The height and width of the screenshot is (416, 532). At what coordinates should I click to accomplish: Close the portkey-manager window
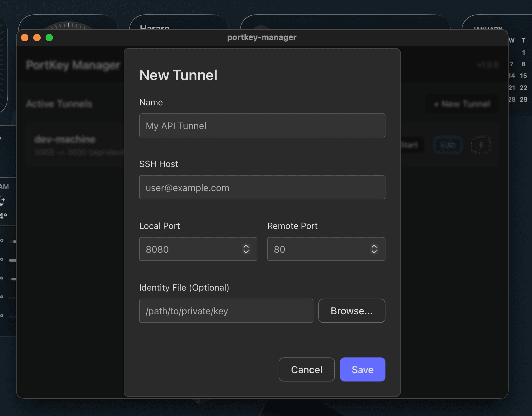click(25, 38)
